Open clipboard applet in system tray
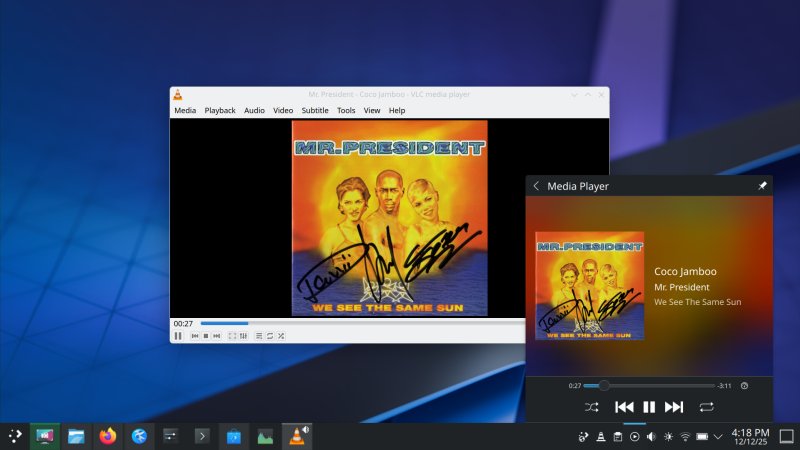Image resolution: width=800 pixels, height=450 pixels. point(617,437)
